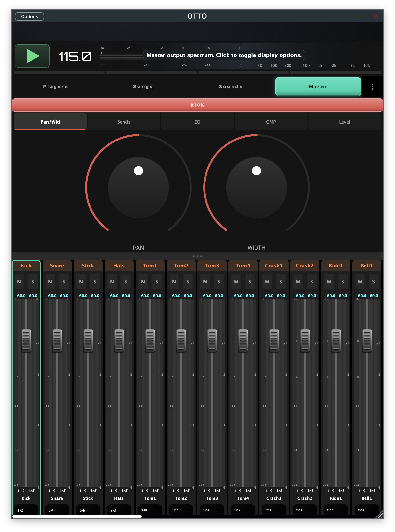Click the PAN knob
The image size is (395, 532).
[x=138, y=188]
